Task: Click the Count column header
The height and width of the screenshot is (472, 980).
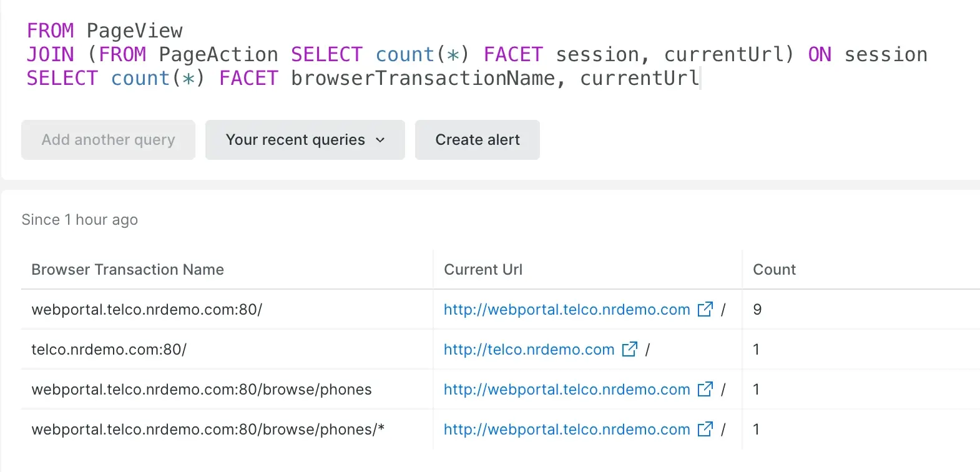Action: [774, 270]
